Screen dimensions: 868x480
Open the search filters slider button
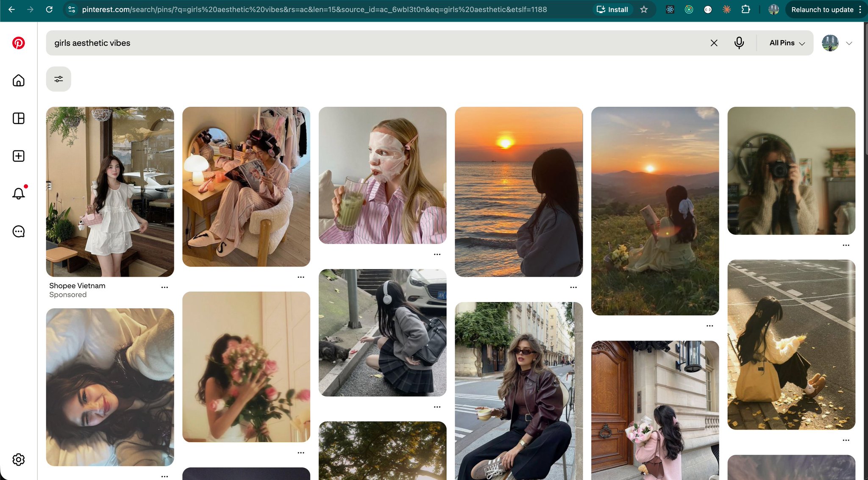pyautogui.click(x=58, y=79)
